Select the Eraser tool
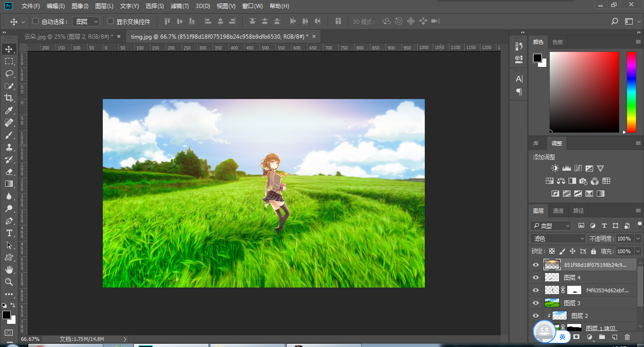The width and height of the screenshot is (644, 347). pos(9,172)
